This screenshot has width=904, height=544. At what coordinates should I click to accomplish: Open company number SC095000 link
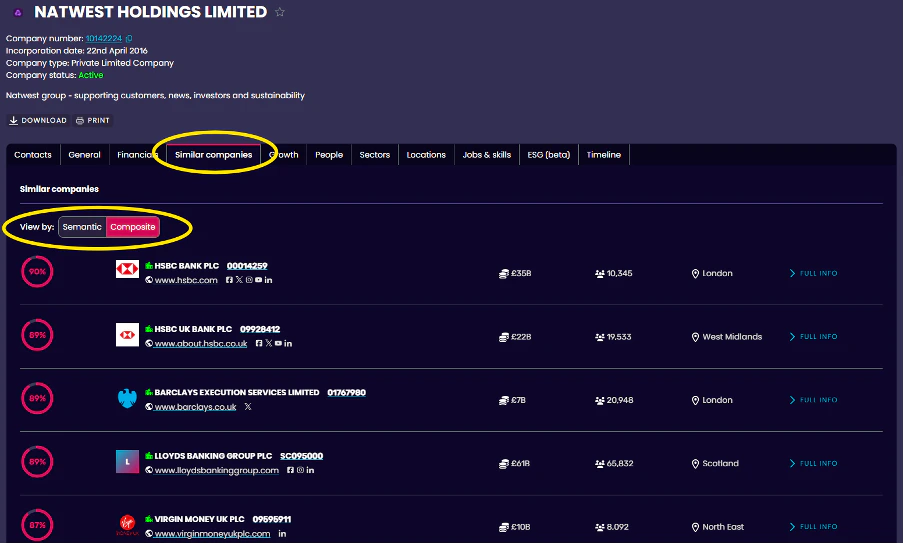pos(302,456)
